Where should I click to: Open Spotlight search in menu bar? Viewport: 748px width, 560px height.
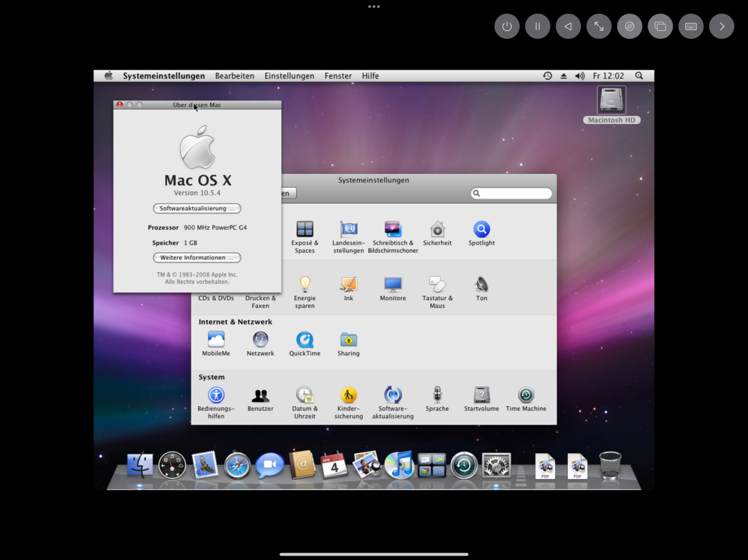point(639,76)
